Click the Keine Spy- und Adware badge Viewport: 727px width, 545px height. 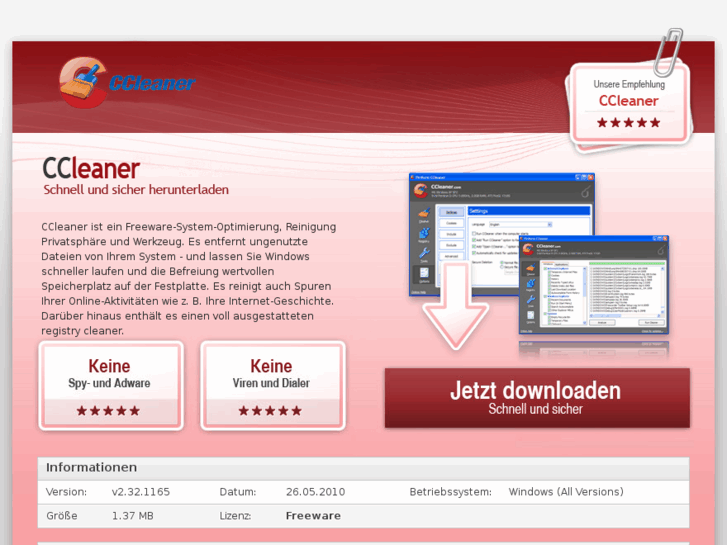(x=111, y=386)
